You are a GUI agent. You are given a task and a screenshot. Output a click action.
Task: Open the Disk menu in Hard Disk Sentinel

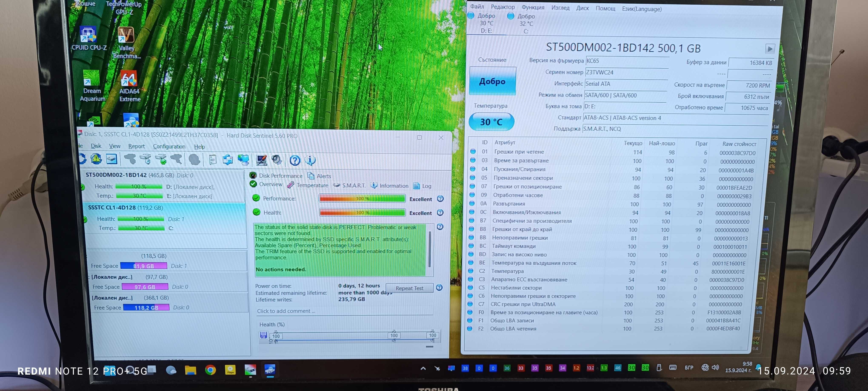96,146
